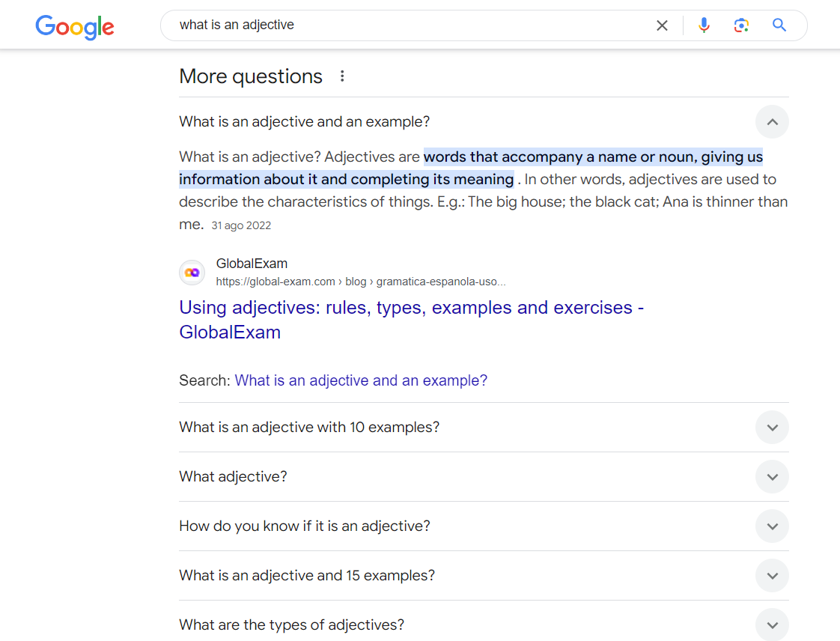Run the search with the magnifier icon

779,25
